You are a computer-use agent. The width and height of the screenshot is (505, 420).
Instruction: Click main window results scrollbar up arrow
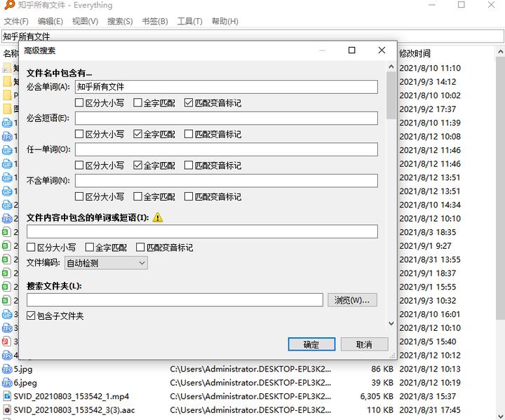click(x=500, y=51)
